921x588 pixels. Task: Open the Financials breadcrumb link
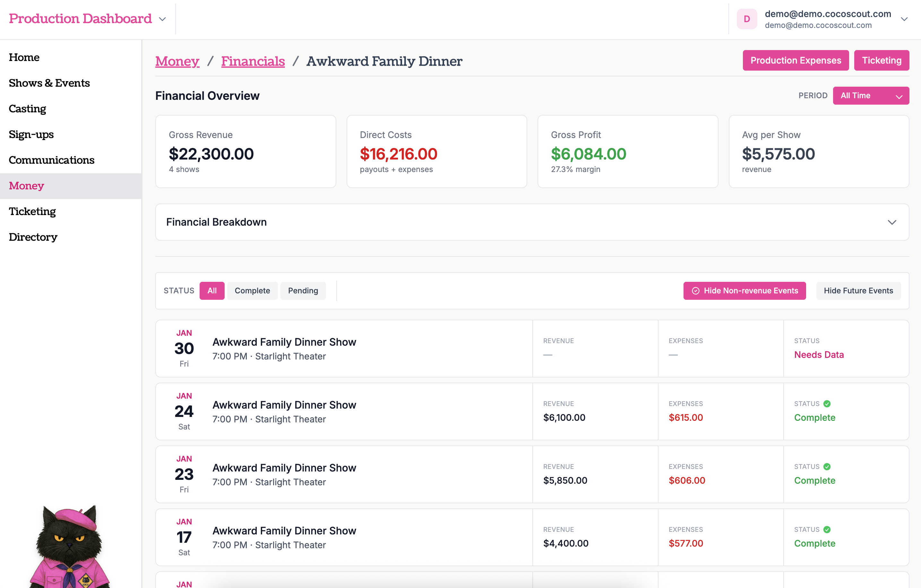[x=253, y=61]
